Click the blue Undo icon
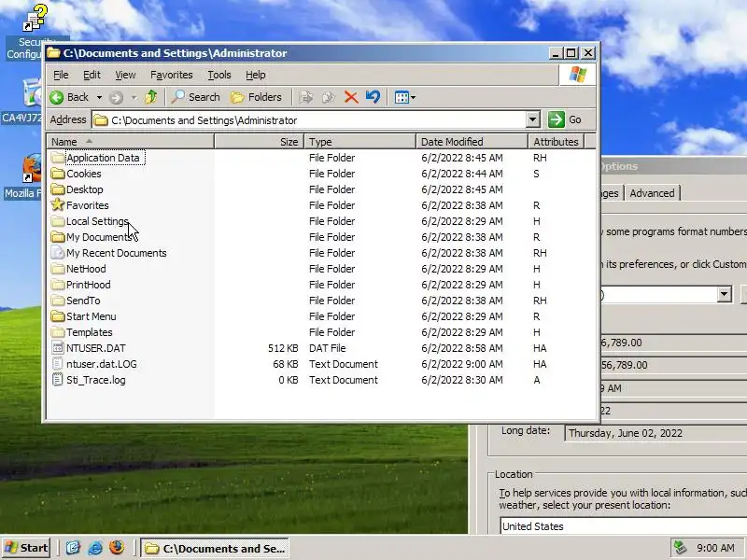Image resolution: width=747 pixels, height=560 pixels. click(373, 97)
